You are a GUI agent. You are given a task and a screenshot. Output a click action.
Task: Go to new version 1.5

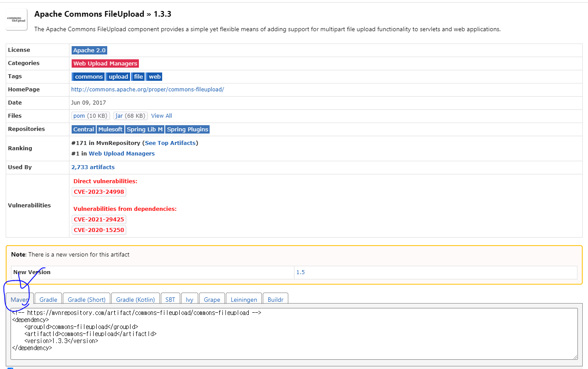[300, 272]
